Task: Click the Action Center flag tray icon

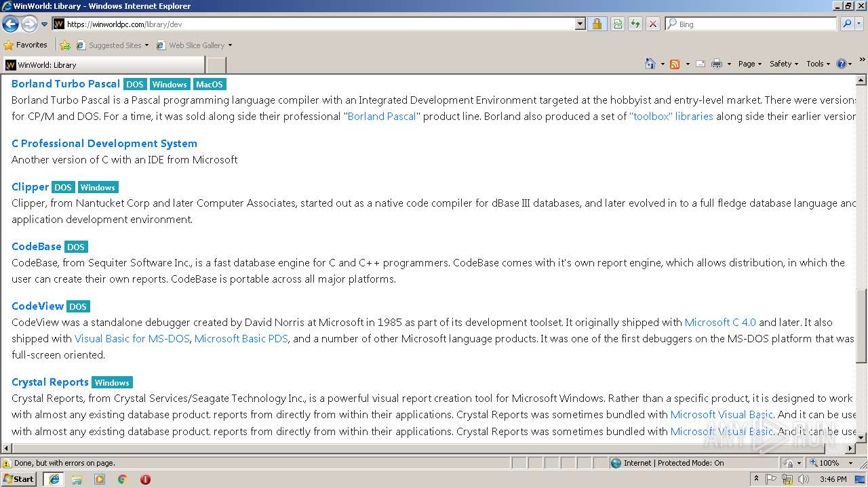Action: [772, 479]
